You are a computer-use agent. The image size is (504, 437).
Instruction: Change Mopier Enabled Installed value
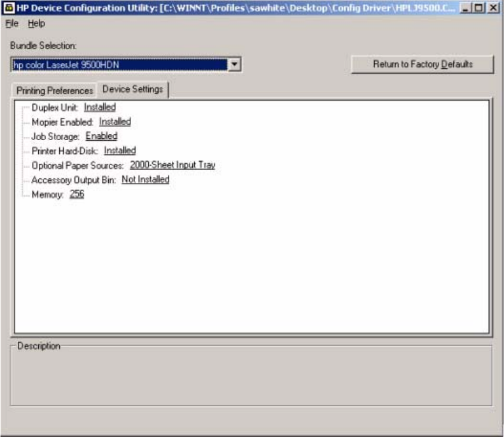(x=115, y=122)
